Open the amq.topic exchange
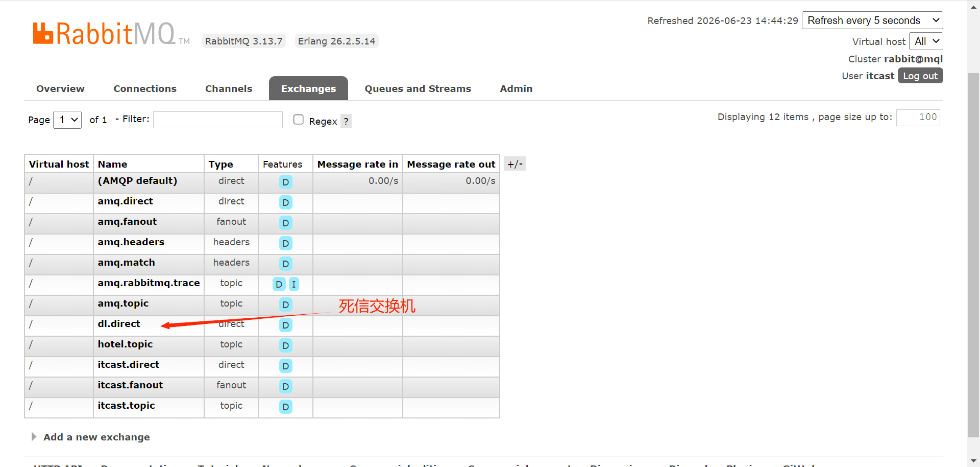The height and width of the screenshot is (467, 980). 123,303
